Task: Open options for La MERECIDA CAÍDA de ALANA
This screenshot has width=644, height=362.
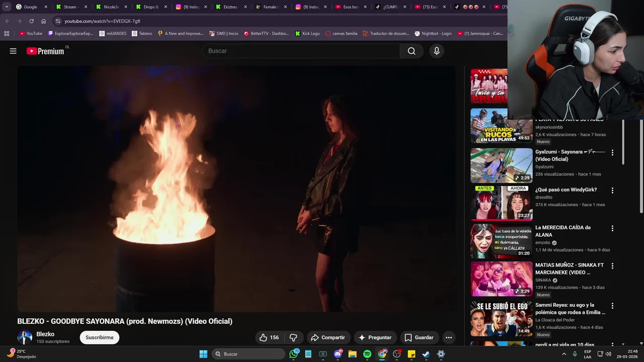Action: pos(612,228)
